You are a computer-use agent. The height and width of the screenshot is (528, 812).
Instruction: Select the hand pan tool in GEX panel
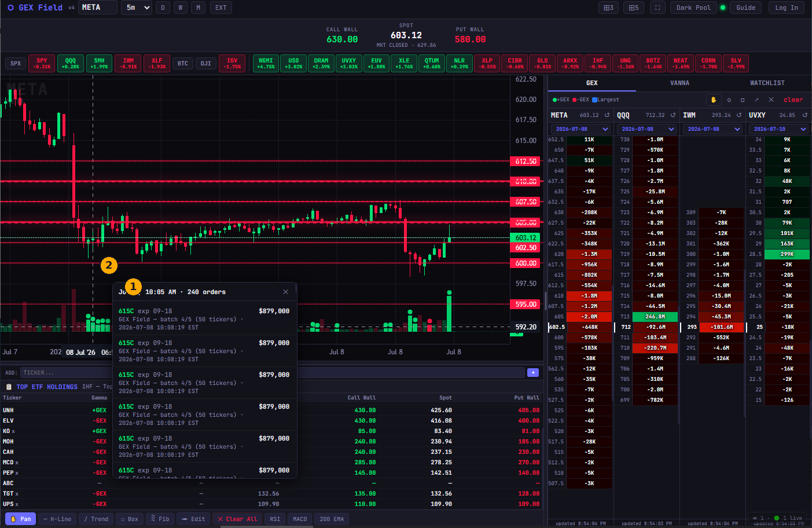tap(714, 100)
